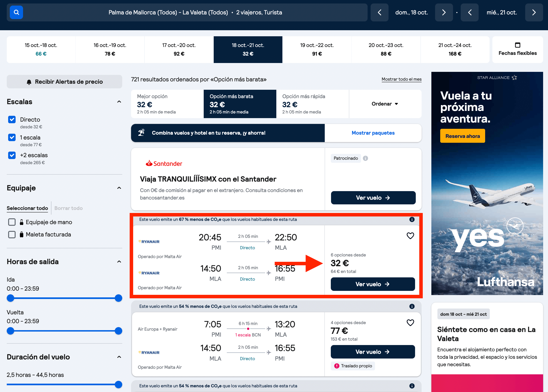Go to previous departure date arrow
The image size is (548, 392).
pyautogui.click(x=379, y=12)
